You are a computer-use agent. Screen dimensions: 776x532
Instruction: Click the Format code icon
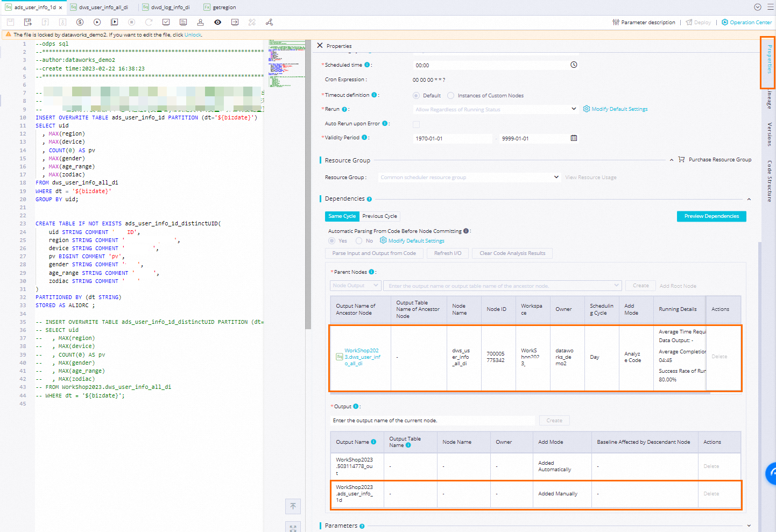coord(183,22)
